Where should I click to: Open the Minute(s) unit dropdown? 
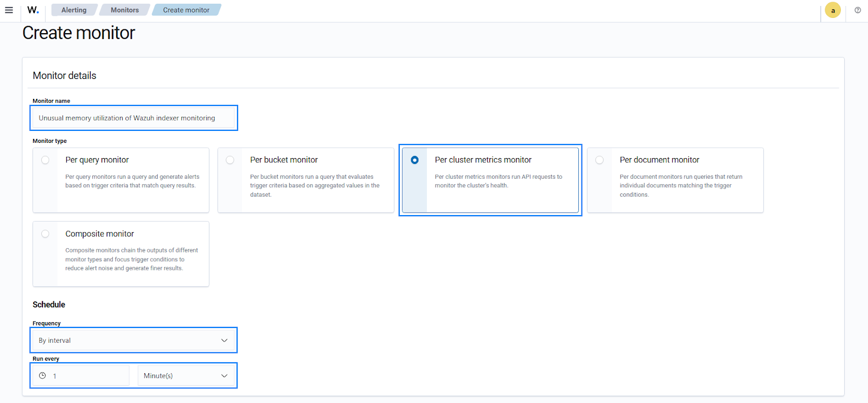pos(186,375)
